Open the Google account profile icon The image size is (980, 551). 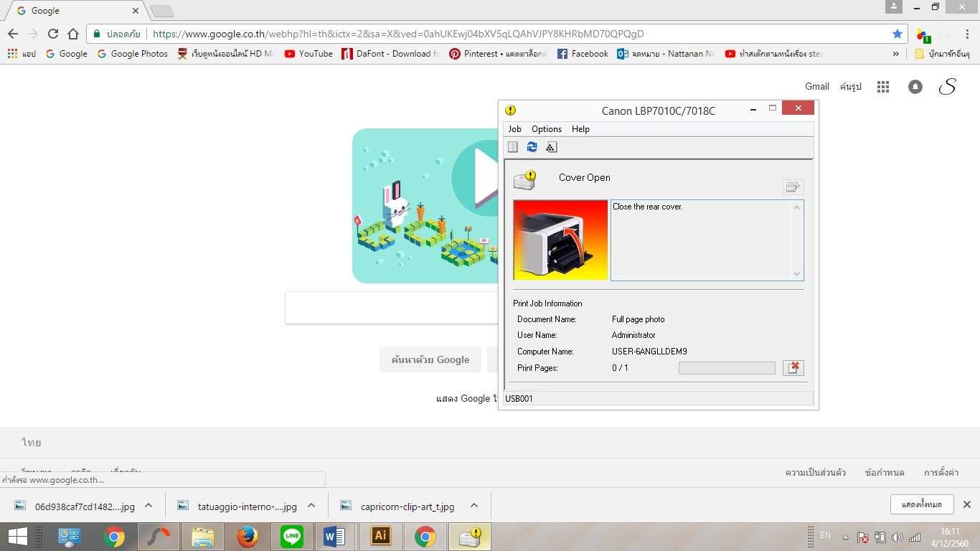pyautogui.click(x=948, y=86)
